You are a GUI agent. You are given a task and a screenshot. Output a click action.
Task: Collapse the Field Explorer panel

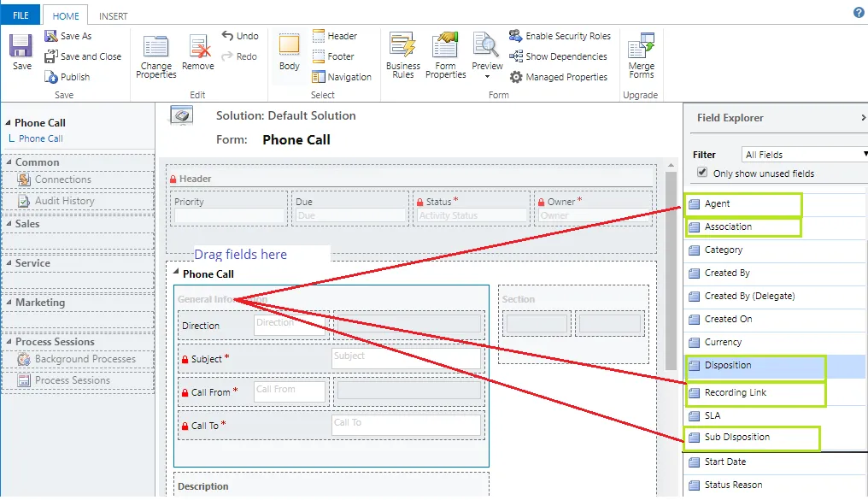(863, 117)
